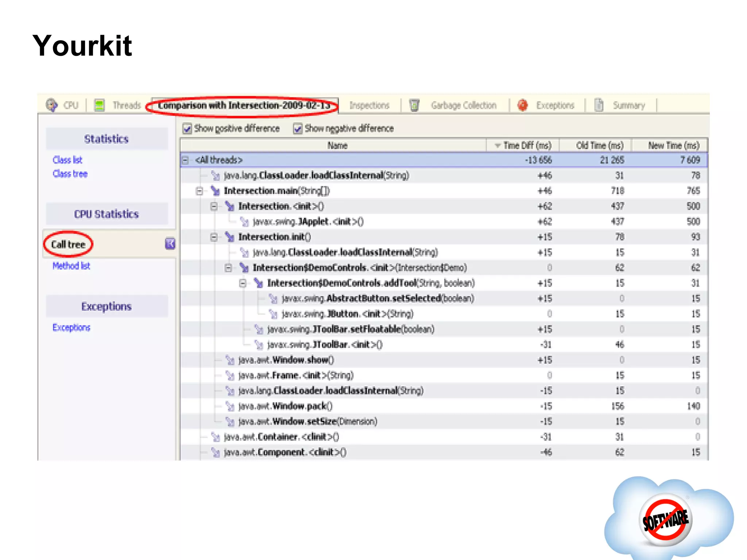The height and width of the screenshot is (560, 747).
Task: Collapse the Intersection$DemoControls.addTool node
Action: (x=243, y=283)
